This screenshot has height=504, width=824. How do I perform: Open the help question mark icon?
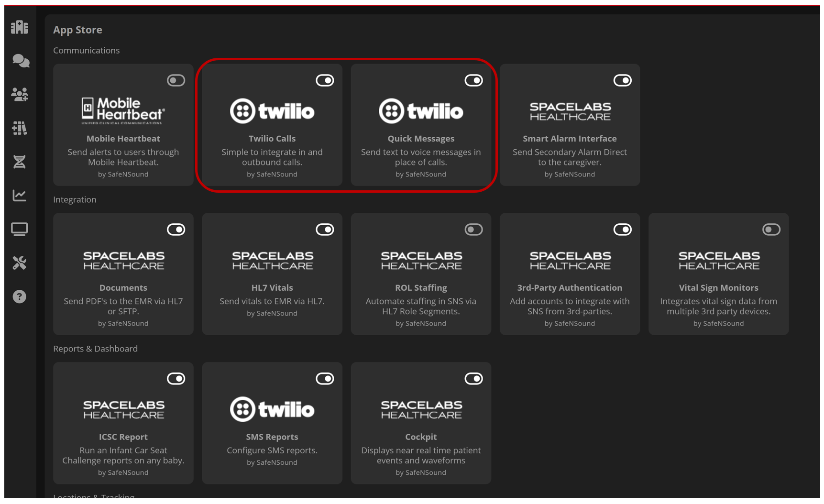20,296
